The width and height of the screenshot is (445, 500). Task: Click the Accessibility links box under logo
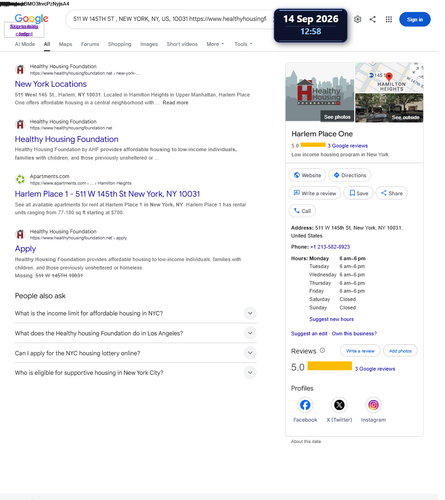click(x=24, y=30)
